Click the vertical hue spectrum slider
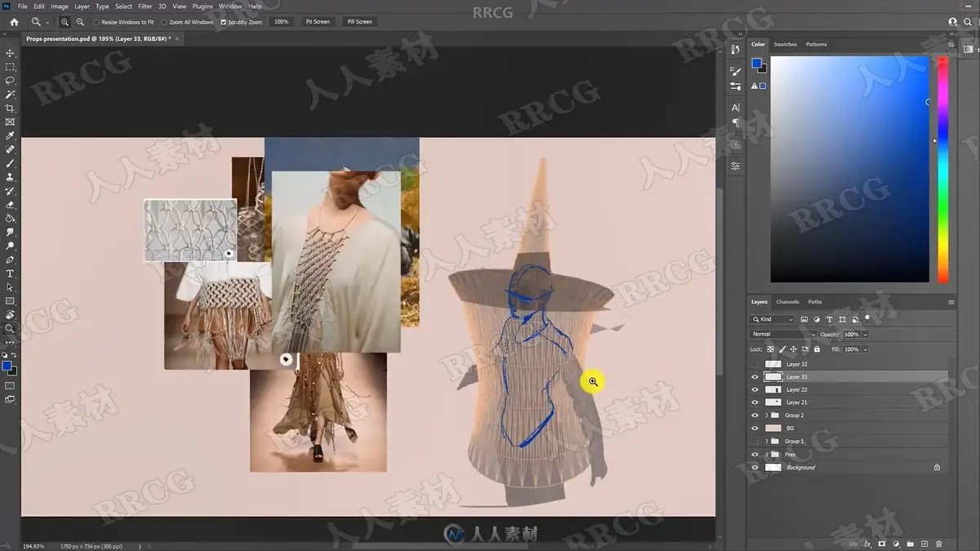The image size is (980, 551). tap(942, 170)
